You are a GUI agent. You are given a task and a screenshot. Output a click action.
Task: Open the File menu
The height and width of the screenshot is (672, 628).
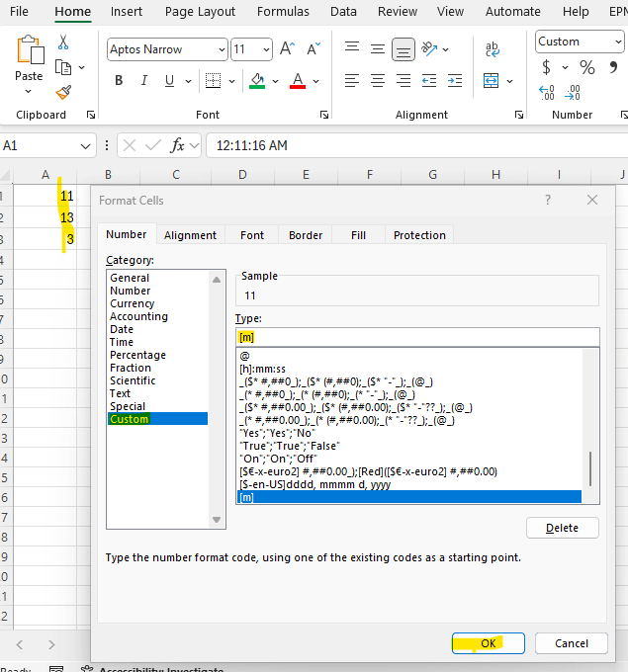tap(19, 12)
